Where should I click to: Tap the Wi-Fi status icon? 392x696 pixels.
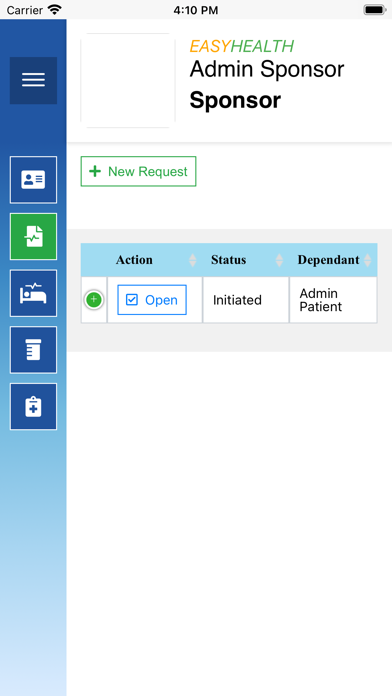point(55,10)
